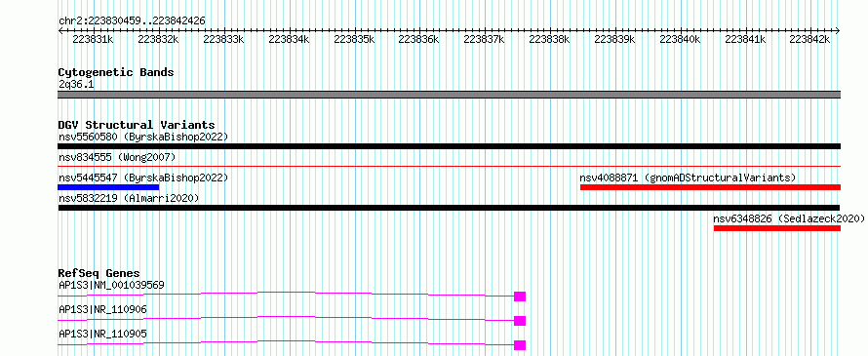
Task: Click the Cytogenetic Bands track title
Action: pos(116,72)
